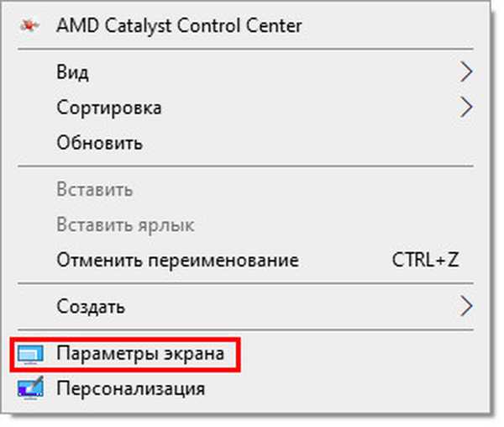Click the Персонализация paintbrush screen icon

pos(29,389)
